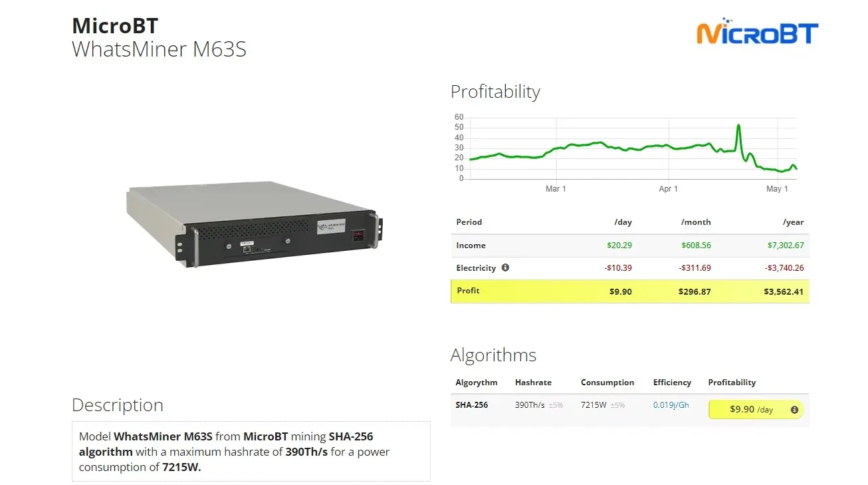Select the yearly income value $7,302.67
The image size is (868, 485).
pos(786,245)
